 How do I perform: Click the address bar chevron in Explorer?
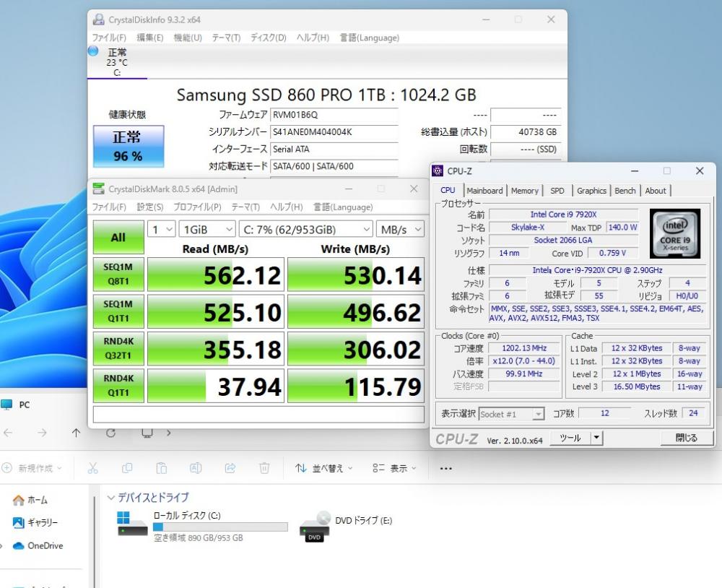(169, 433)
